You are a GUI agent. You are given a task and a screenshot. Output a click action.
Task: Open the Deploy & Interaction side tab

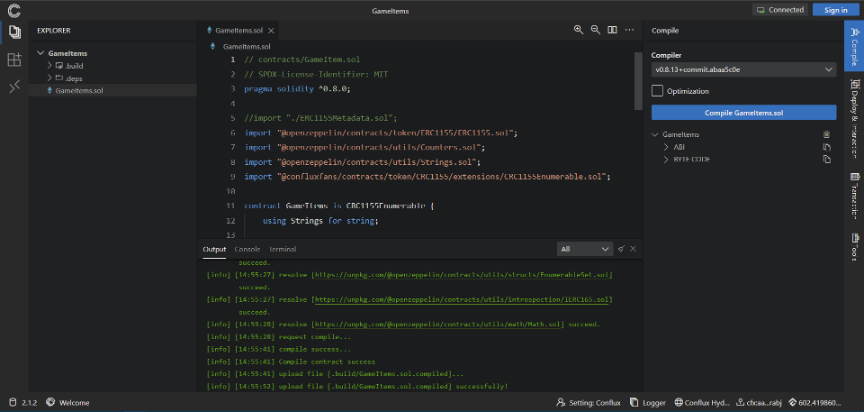point(854,117)
